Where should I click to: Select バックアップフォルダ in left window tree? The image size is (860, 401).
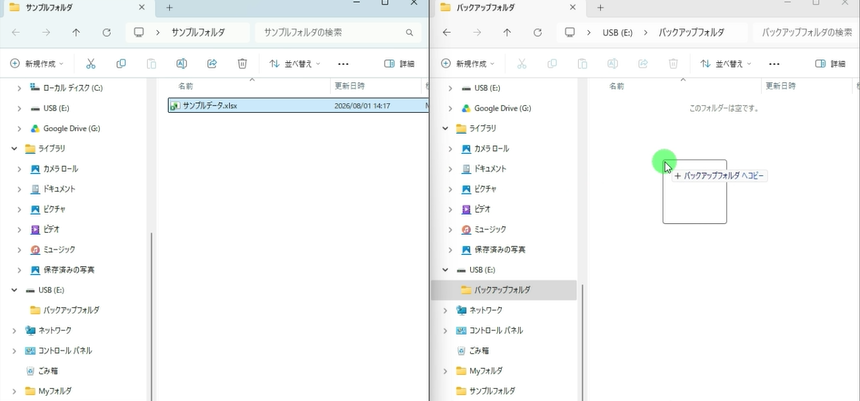click(71, 310)
